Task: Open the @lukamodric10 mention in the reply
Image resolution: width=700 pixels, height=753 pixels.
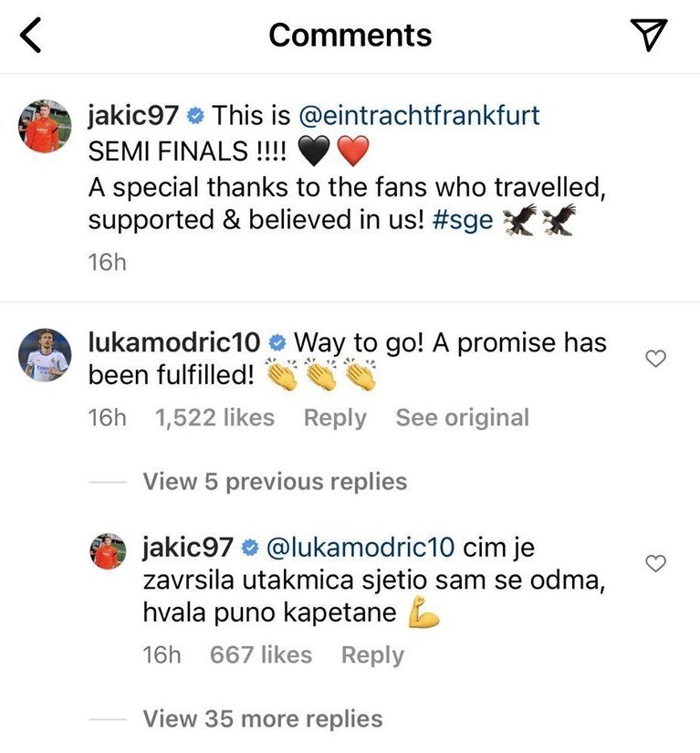Action: [360, 547]
